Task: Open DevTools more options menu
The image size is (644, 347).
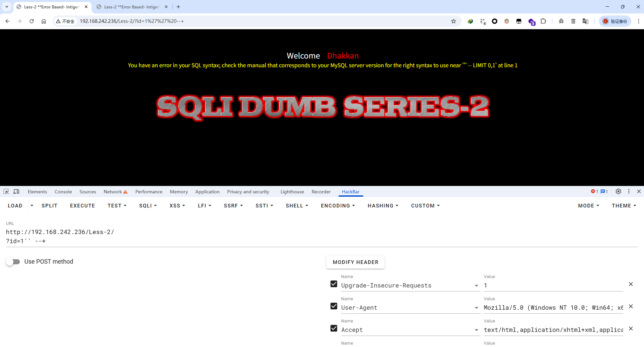Action: pyautogui.click(x=629, y=191)
